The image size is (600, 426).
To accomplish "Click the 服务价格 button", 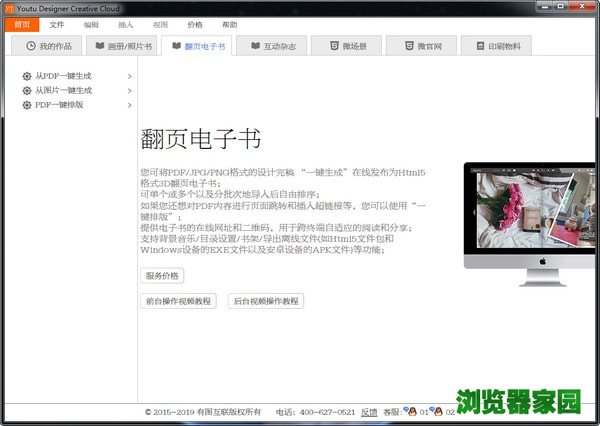I will point(162,276).
